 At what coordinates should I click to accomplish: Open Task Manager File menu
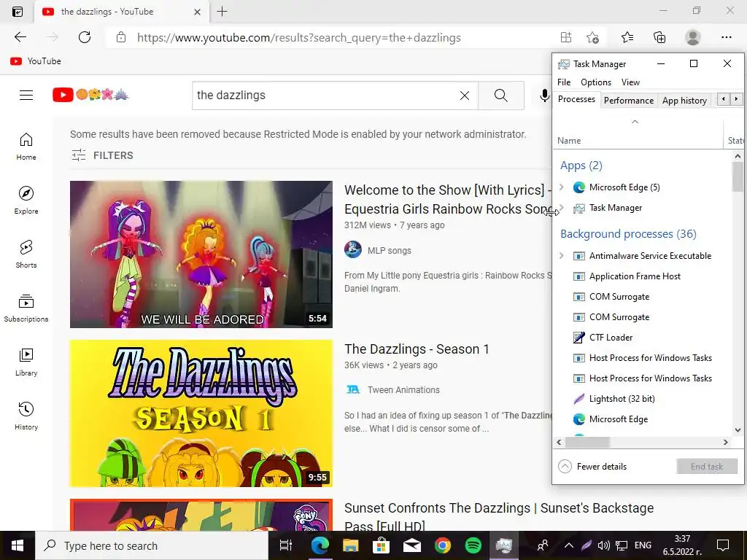(564, 82)
